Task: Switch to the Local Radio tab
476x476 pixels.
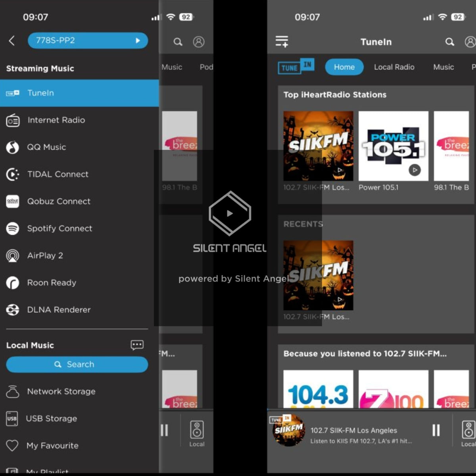Action: 394,67
